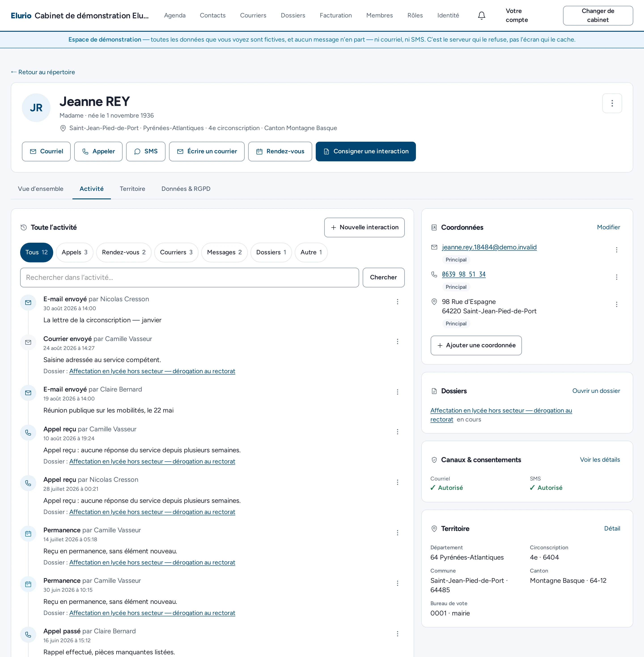
Task: Filter activity by Appels
Action: 75,253
